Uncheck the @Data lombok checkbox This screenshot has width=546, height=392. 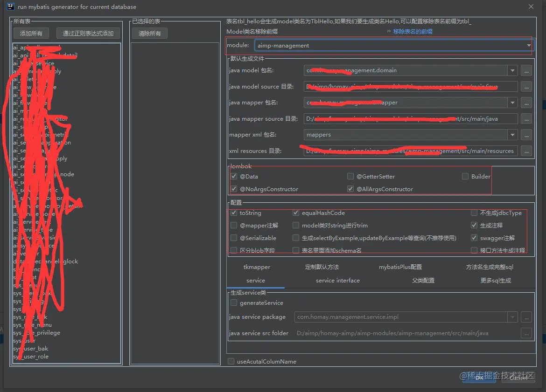(x=234, y=176)
